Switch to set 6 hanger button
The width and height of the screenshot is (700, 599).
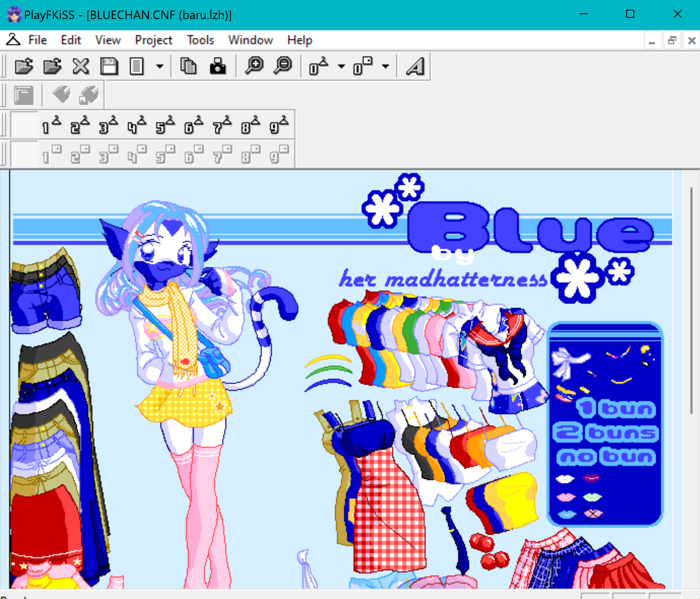[194, 125]
